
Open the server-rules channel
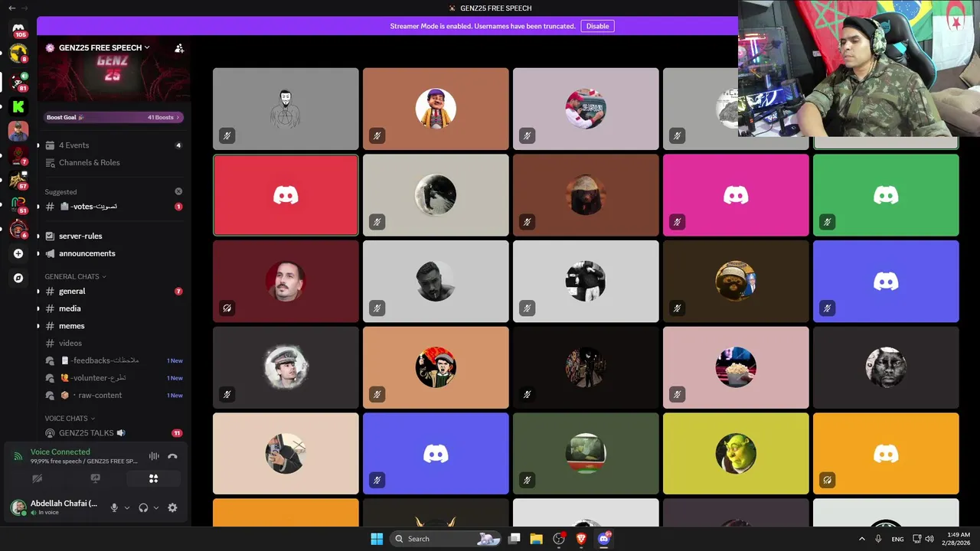click(x=113, y=236)
